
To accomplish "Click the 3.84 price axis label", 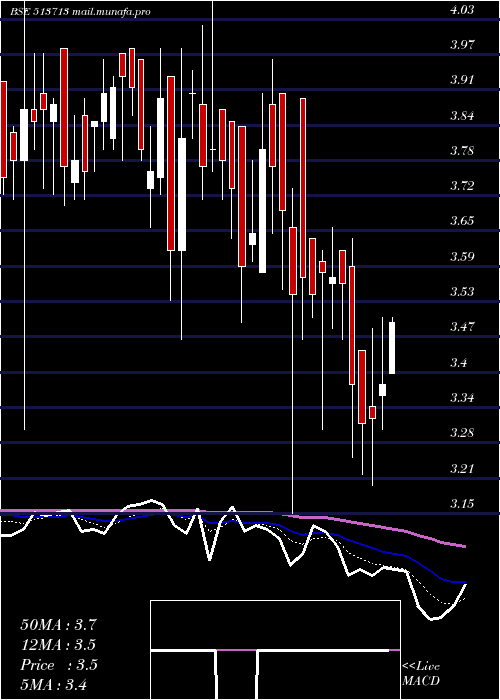I will pos(462,116).
